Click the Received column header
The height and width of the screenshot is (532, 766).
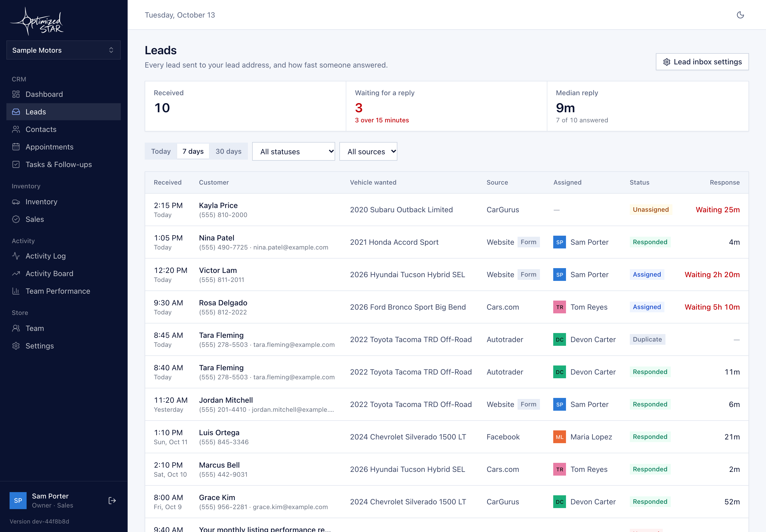pyautogui.click(x=168, y=182)
